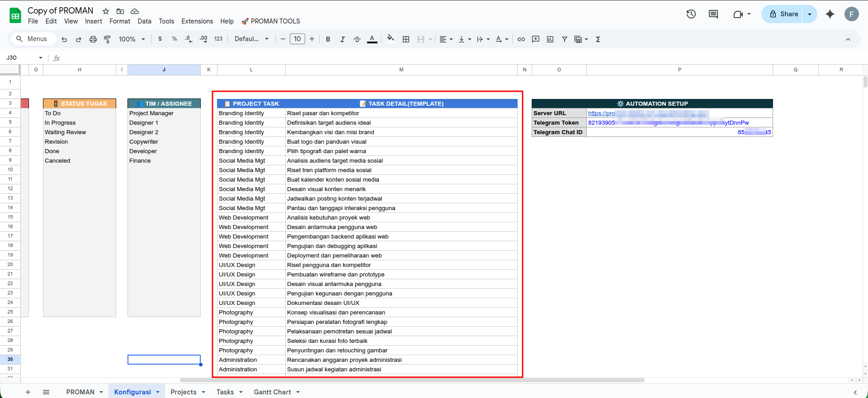Create a filter with funnel icon
Image resolution: width=868 pixels, height=398 pixels.
tap(564, 39)
